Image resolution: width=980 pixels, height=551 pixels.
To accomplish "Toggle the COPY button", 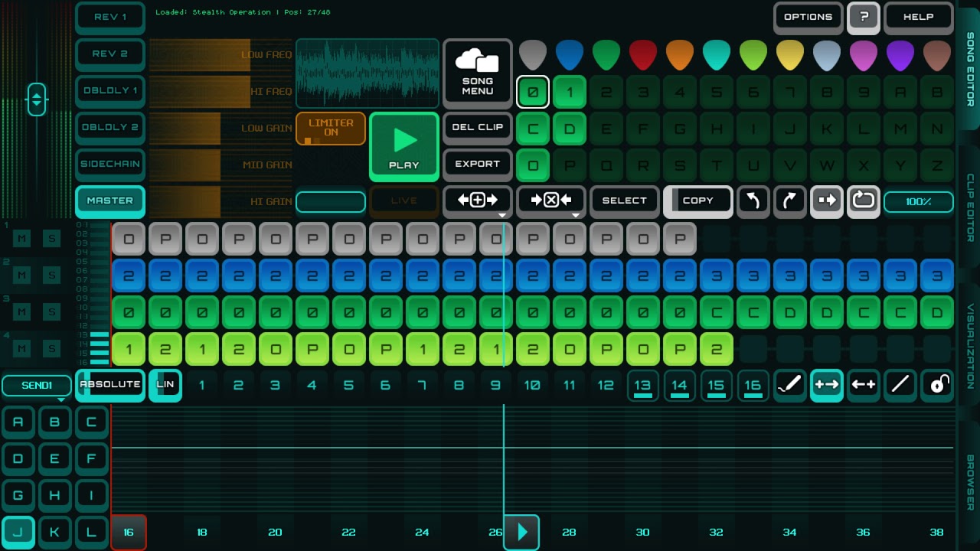I will point(697,201).
